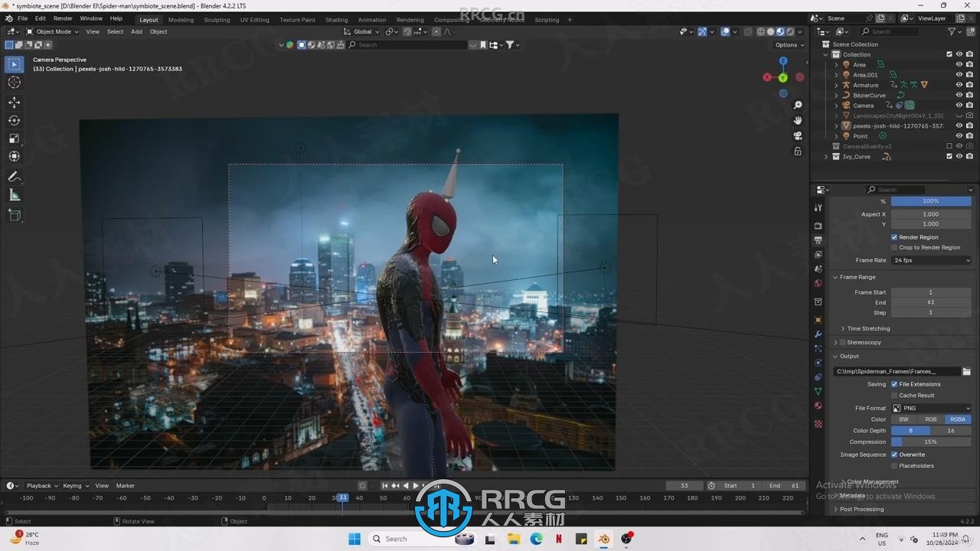
Task: Browse output folder with the folder icon
Action: pyautogui.click(x=966, y=371)
